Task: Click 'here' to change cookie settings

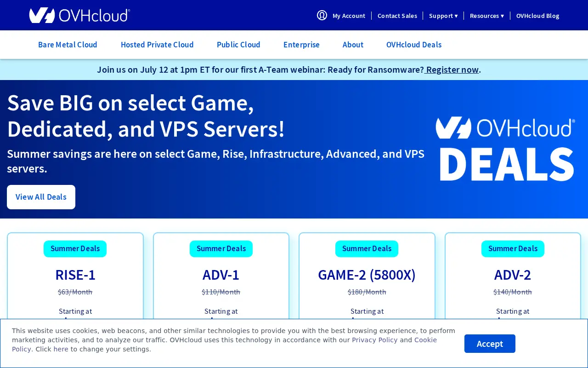Action: [61, 349]
